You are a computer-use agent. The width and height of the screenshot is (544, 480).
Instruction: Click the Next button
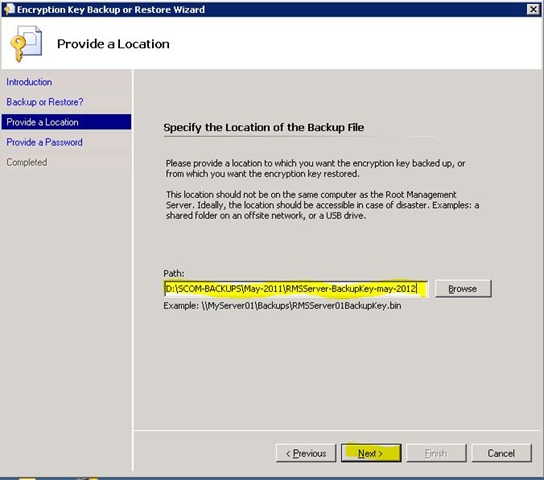click(371, 453)
